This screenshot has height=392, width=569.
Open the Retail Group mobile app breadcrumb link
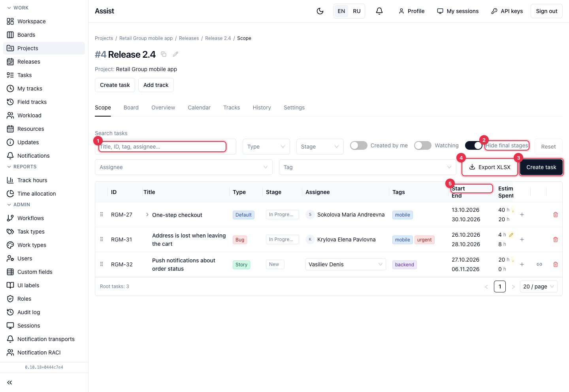pyautogui.click(x=146, y=38)
